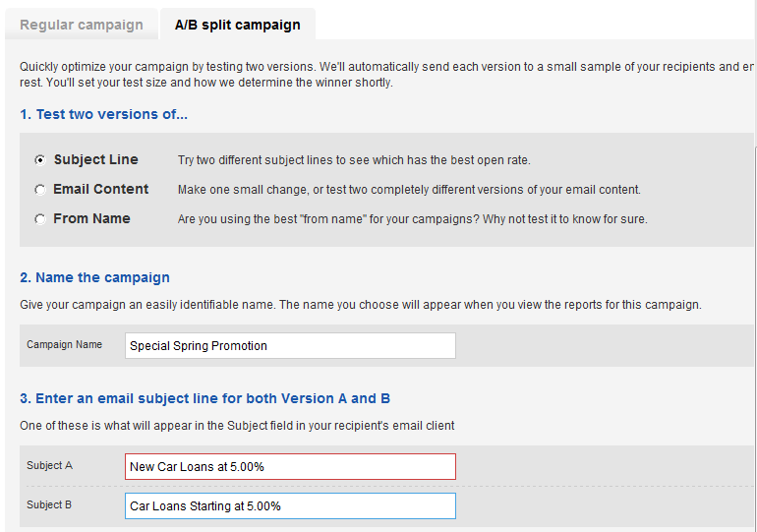The image size is (757, 532).
Task: Click the Subject A field label
Action: tap(49, 465)
